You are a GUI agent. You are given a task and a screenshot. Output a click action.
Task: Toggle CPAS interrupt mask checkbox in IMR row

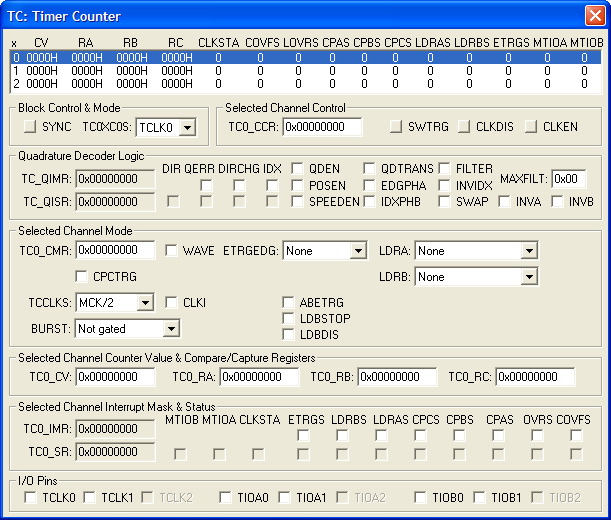tap(498, 435)
